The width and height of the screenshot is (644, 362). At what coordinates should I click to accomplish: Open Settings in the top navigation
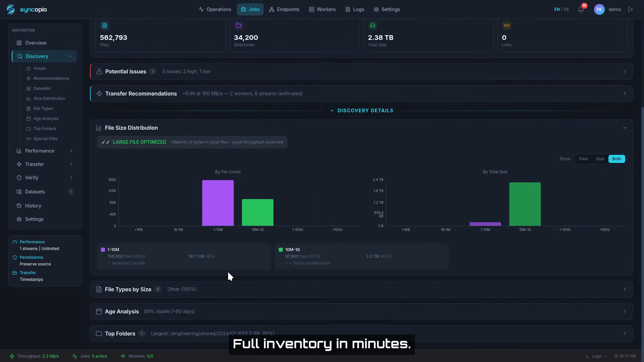point(387,9)
